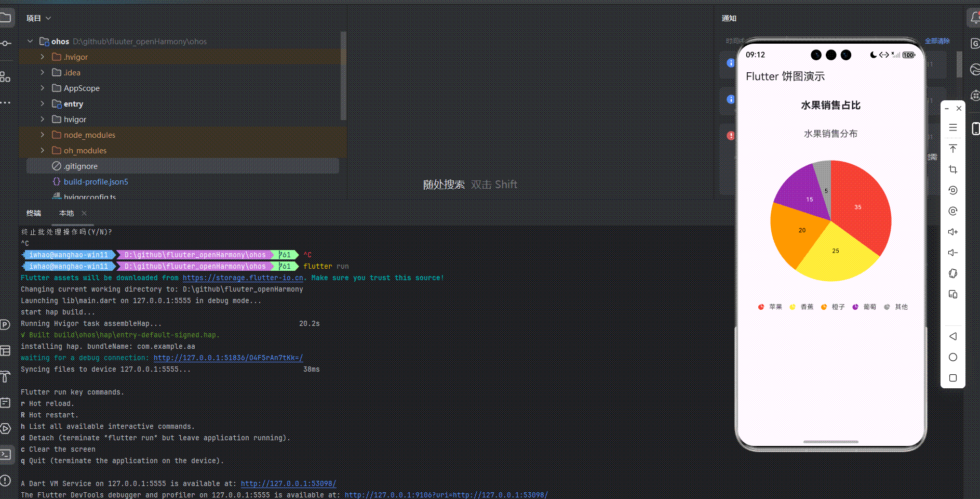980x499 pixels.
Task: Open the Terminal tool window icon in left sidebar
Action: pos(5,454)
